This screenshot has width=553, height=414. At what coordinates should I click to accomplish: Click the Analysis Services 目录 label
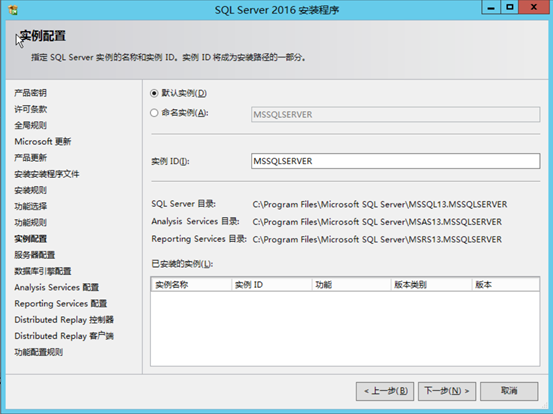[195, 221]
